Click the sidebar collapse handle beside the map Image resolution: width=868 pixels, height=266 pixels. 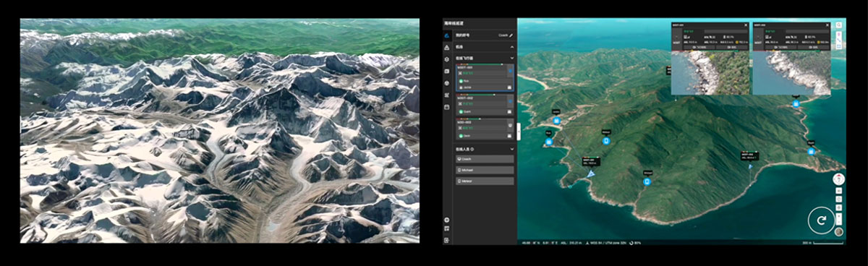(x=518, y=132)
